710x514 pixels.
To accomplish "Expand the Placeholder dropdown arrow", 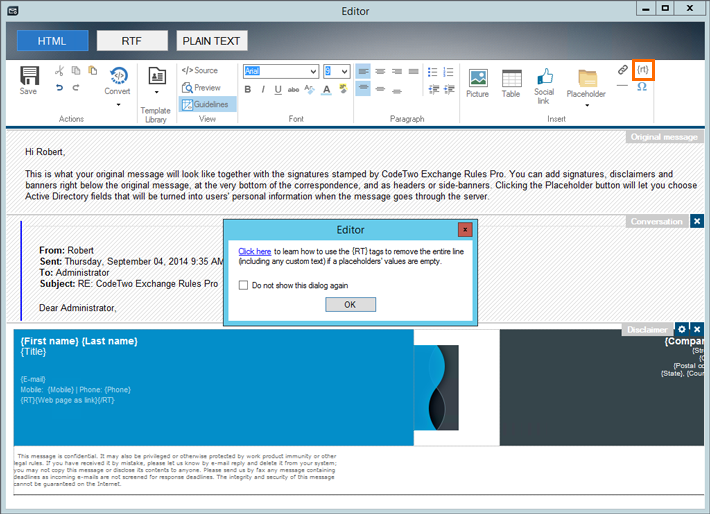I will (587, 106).
